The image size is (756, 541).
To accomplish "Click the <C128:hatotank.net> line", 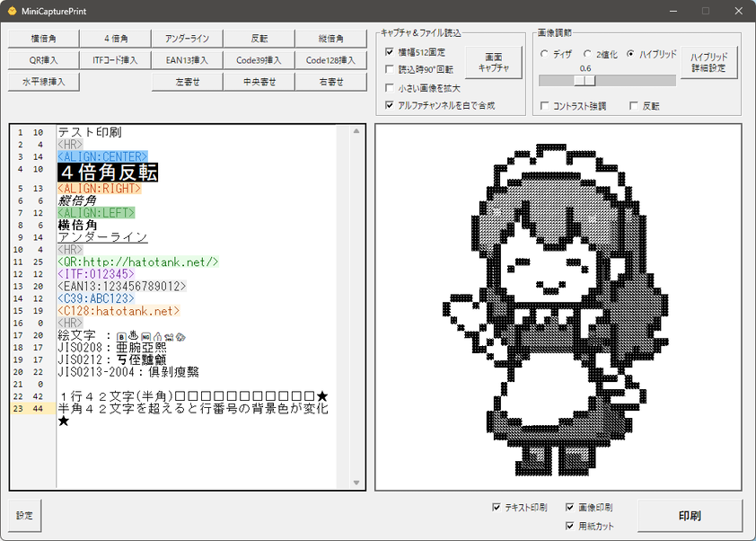I will tap(119, 311).
